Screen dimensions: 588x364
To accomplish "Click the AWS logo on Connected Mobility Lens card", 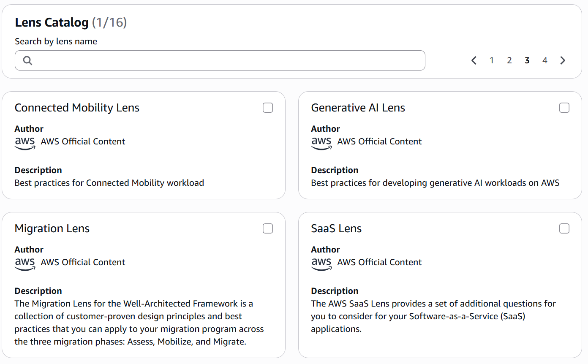I will tap(25, 142).
